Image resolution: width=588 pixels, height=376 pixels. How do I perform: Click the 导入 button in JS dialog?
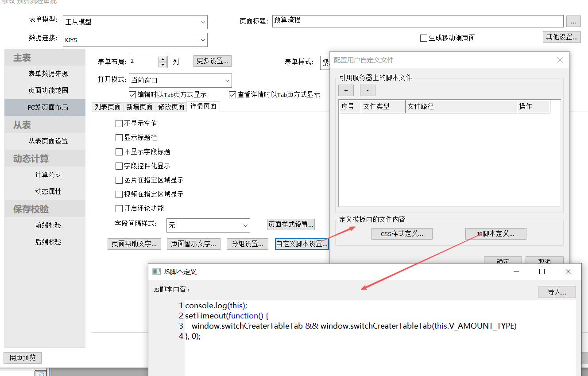tap(557, 292)
